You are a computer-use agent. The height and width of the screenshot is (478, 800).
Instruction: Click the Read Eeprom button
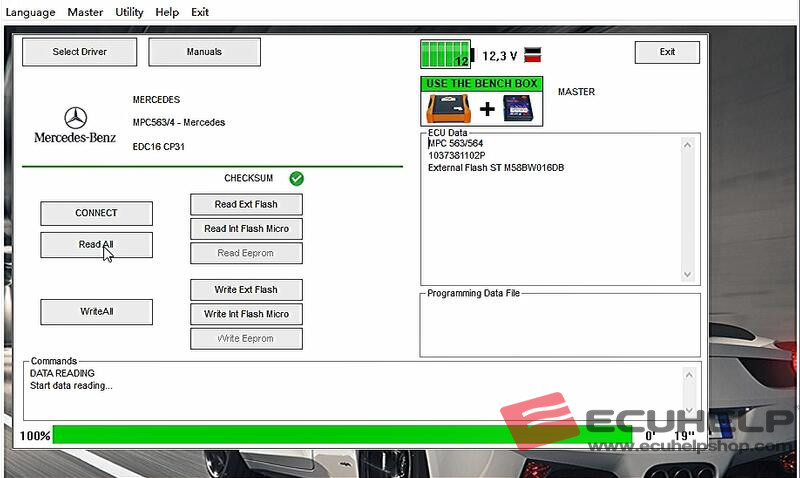(x=246, y=254)
